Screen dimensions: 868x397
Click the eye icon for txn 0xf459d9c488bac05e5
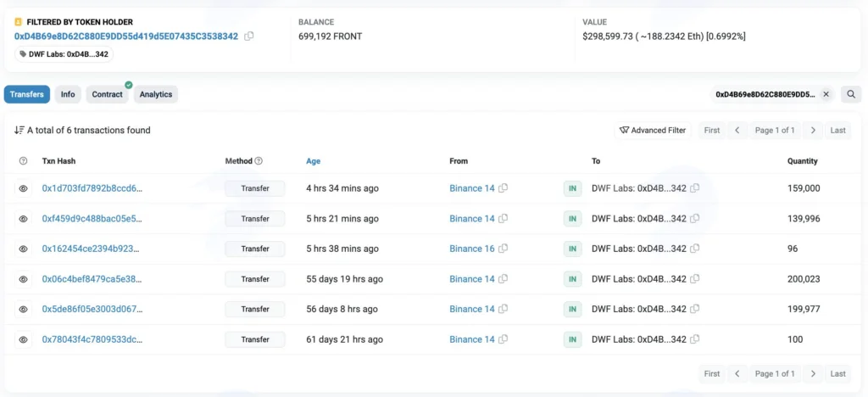(23, 219)
